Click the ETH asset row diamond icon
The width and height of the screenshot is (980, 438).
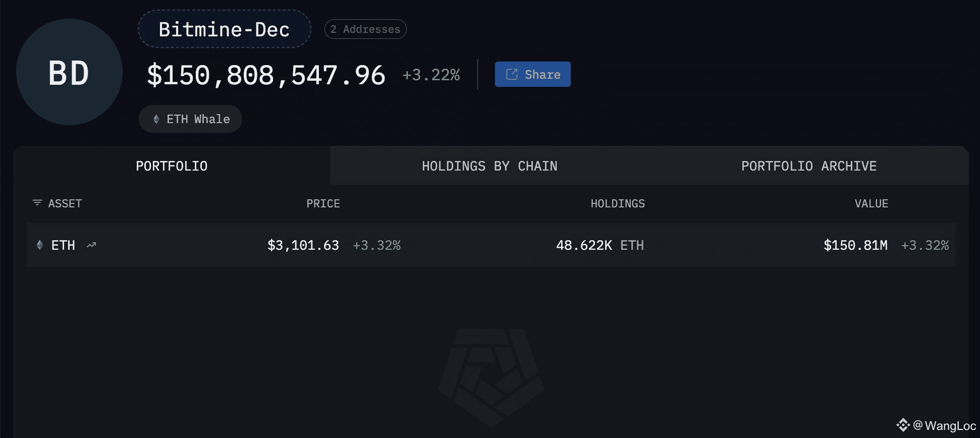(40, 245)
